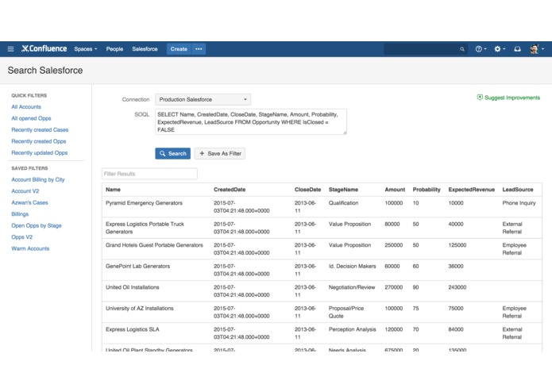Click the Name column header

[x=113, y=190]
